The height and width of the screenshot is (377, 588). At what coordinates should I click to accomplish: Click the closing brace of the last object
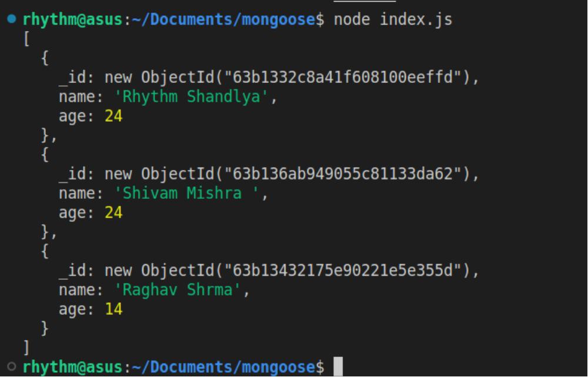pyautogui.click(x=45, y=328)
